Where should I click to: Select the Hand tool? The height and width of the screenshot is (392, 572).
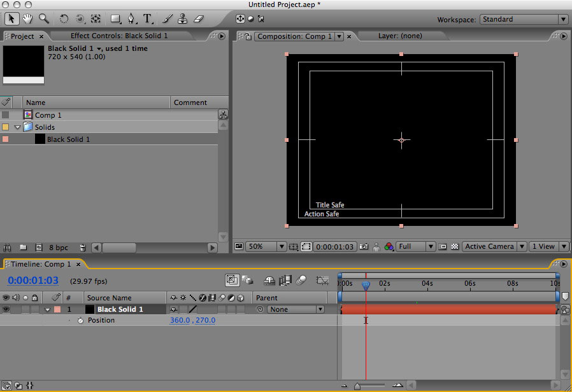pyautogui.click(x=27, y=18)
